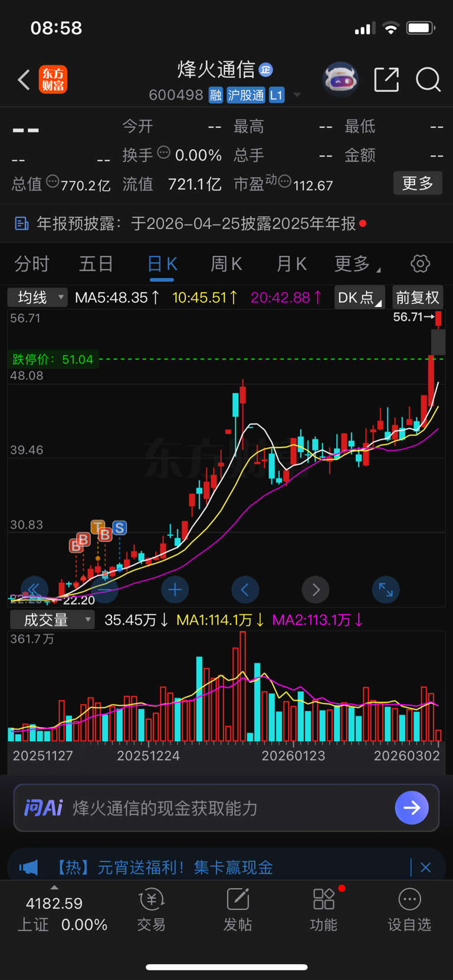Expand the stock code dropdown arrow
453x980 pixels.
point(297,95)
